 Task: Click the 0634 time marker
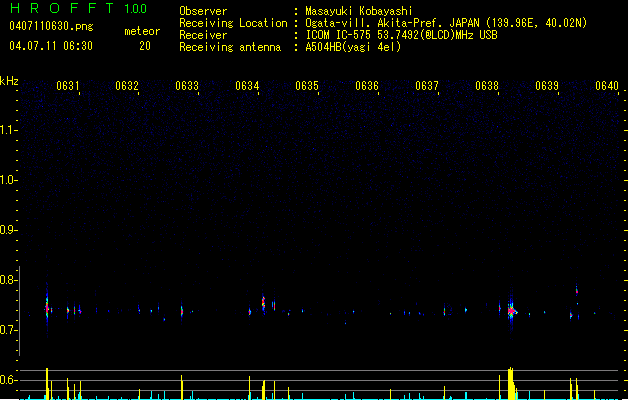click(247, 86)
